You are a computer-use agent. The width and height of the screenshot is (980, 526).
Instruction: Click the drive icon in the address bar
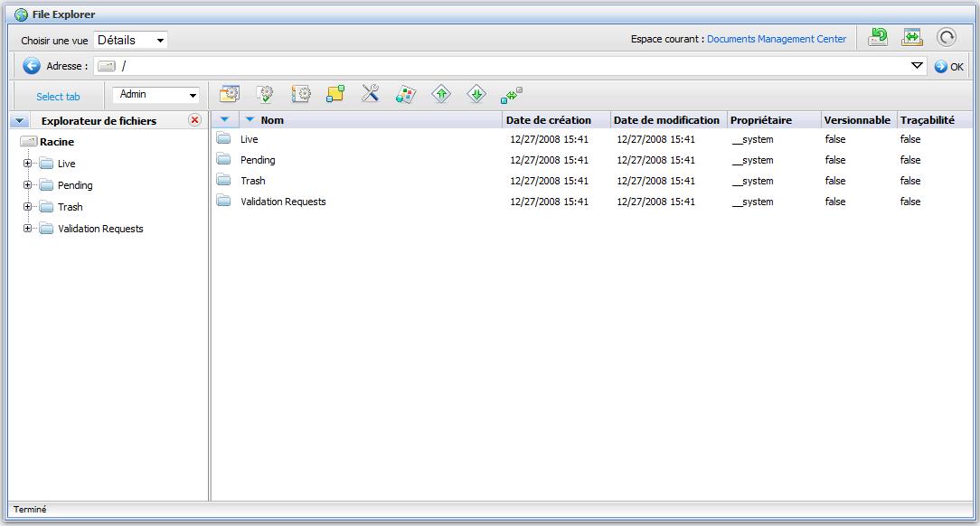pyautogui.click(x=107, y=66)
